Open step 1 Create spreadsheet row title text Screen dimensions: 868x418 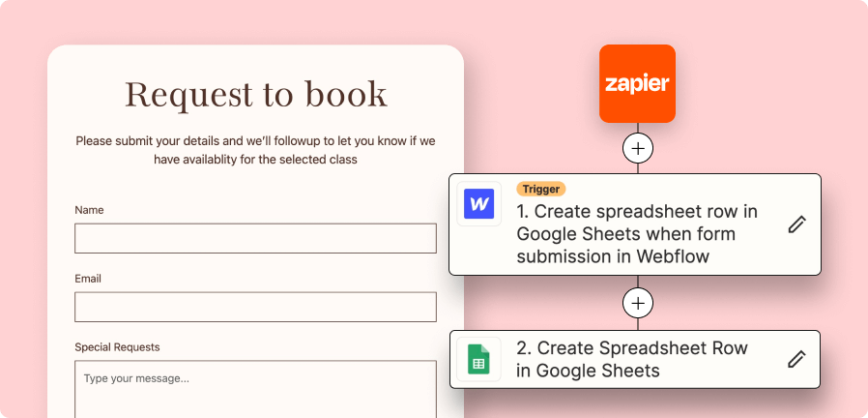coord(638,234)
